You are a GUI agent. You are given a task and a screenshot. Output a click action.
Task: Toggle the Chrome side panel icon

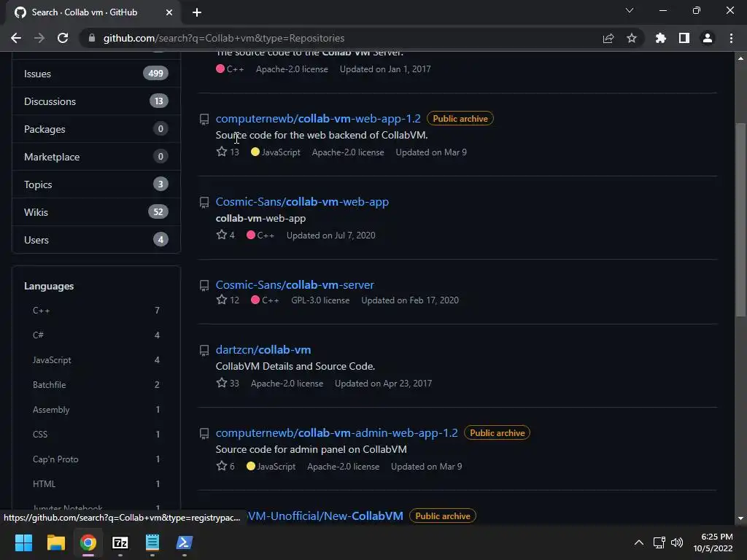tap(684, 38)
